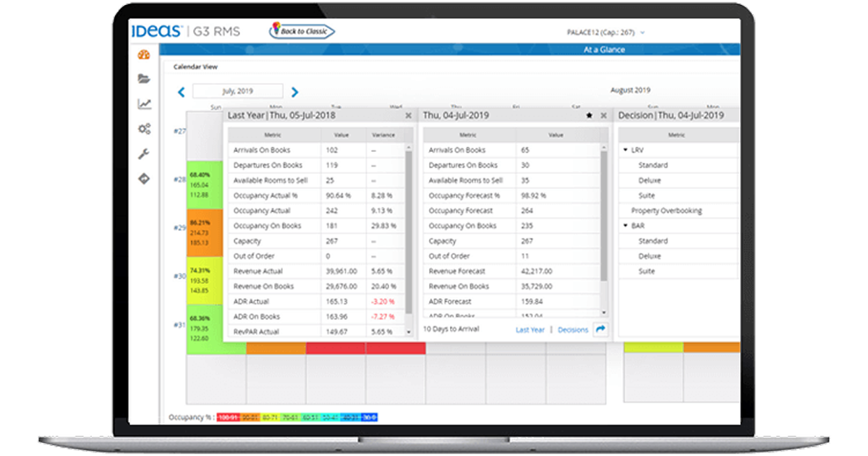This screenshot has height=456, width=868.
Task: Open the analytics chart icon in sidebar
Action: point(144,104)
